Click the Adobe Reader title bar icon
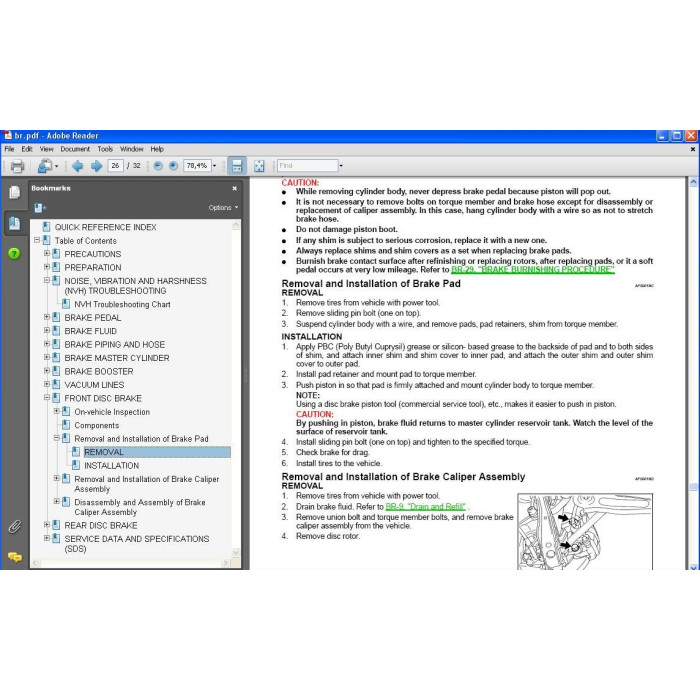This screenshot has width=700, height=700. pyautogui.click(x=7, y=135)
